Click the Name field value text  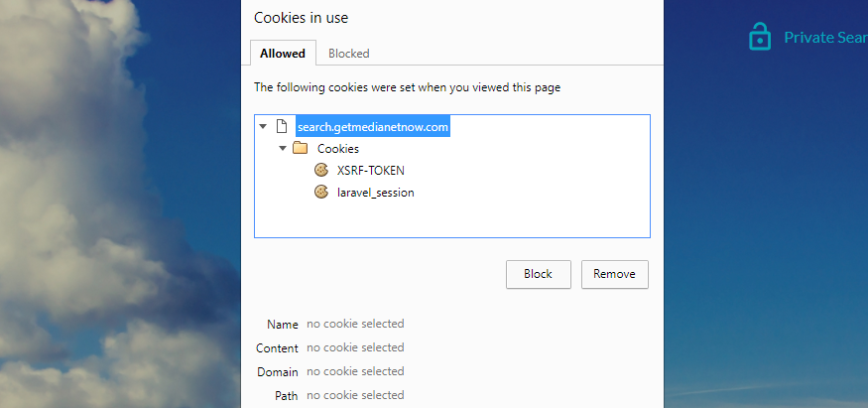point(355,324)
